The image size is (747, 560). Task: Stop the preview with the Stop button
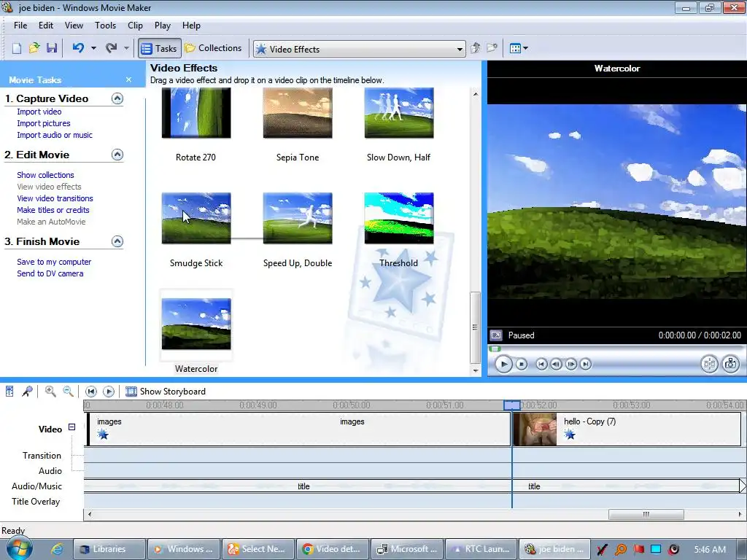pyautogui.click(x=522, y=365)
